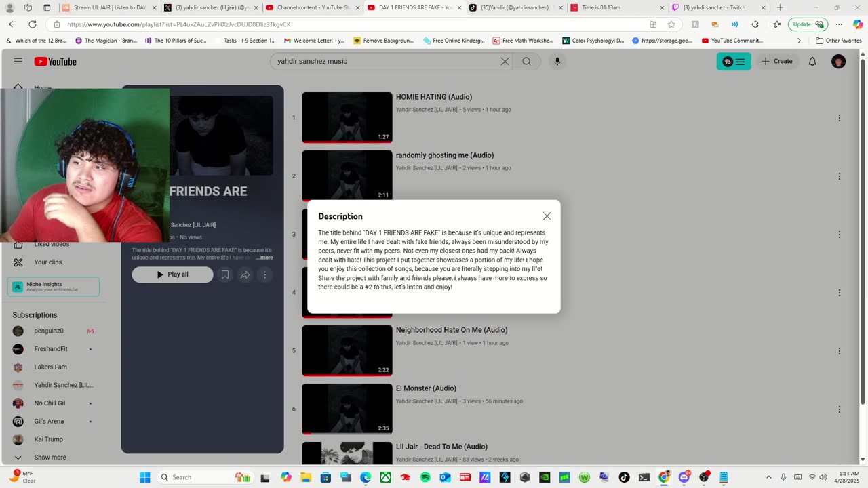Toggle favorite star for this page

[671, 24]
